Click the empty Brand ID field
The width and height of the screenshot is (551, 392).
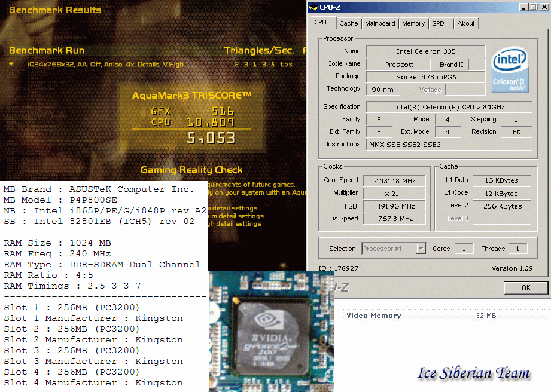pyautogui.click(x=477, y=65)
